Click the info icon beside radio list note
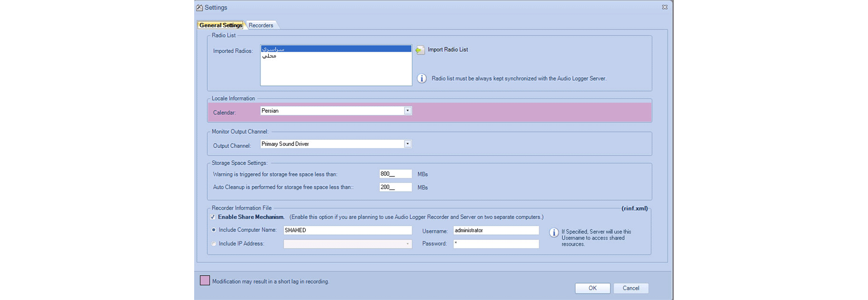868x300 pixels. click(422, 78)
